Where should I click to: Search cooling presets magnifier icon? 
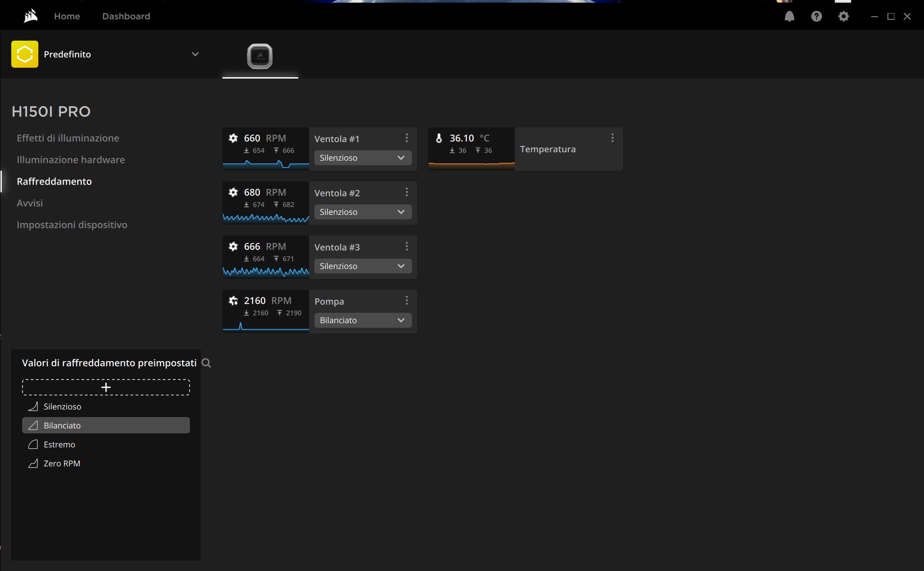pos(206,363)
